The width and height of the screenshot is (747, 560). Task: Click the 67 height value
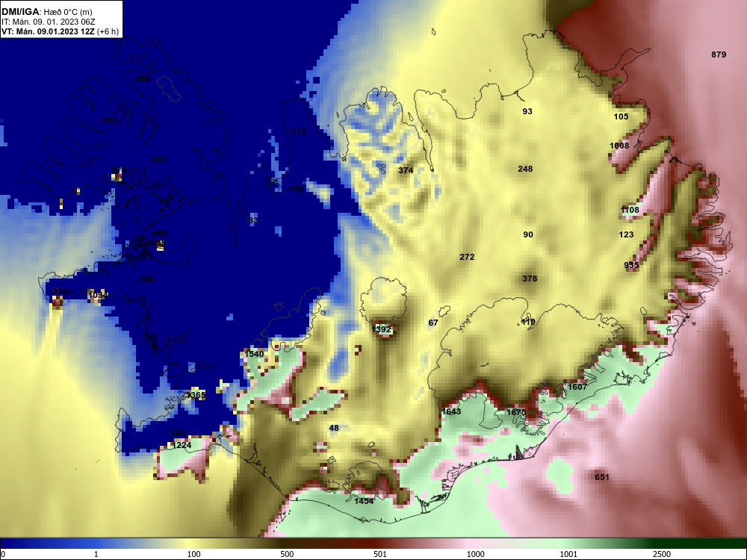point(433,323)
